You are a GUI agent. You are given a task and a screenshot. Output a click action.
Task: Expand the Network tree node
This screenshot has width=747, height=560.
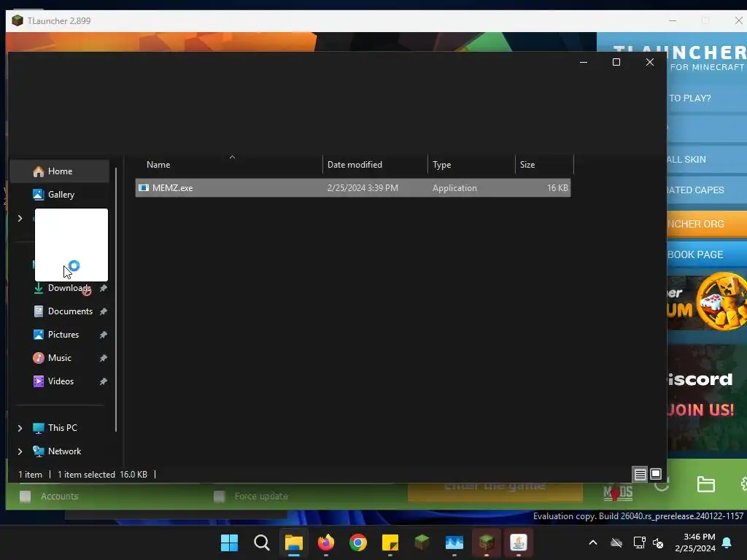20,451
